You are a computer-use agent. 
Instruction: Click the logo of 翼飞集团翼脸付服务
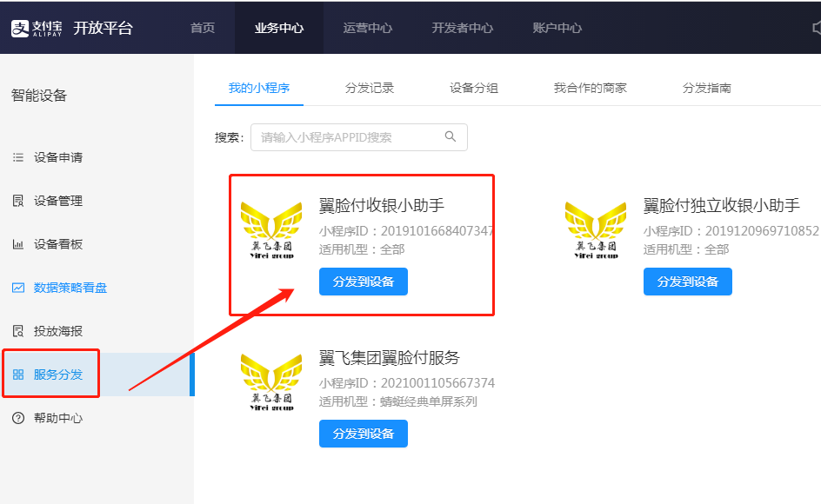tap(271, 382)
